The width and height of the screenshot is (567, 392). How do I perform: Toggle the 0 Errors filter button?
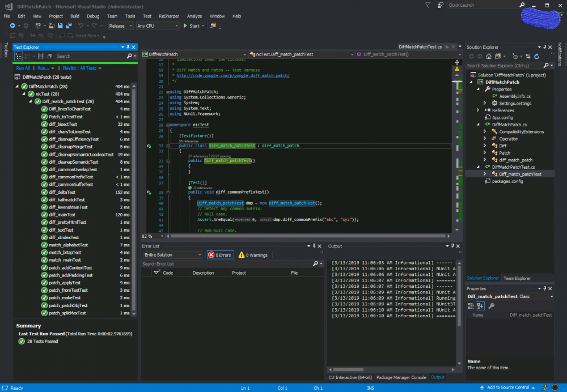pyautogui.click(x=220, y=255)
